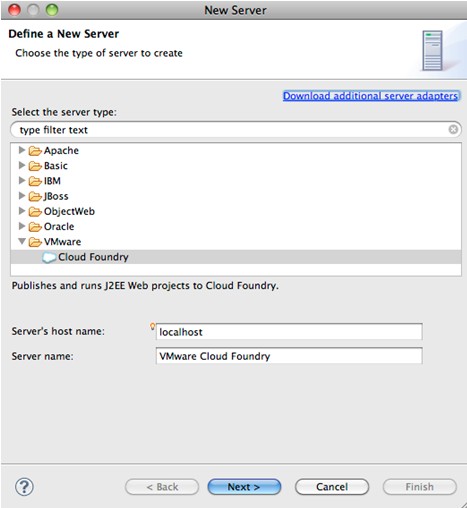Select the Cloud Foundry server type

click(x=236, y=257)
